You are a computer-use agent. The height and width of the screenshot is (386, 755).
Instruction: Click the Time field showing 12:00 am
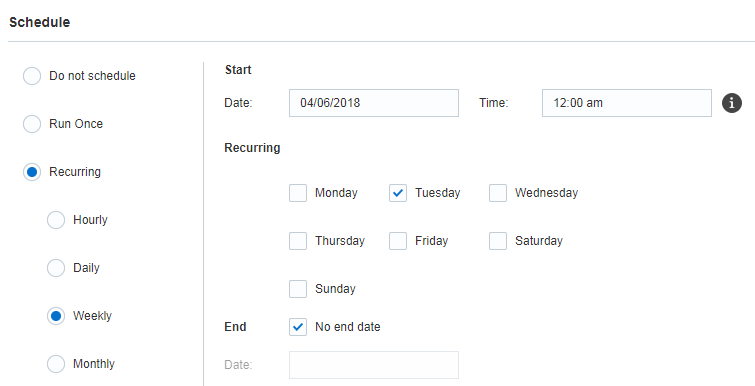pyautogui.click(x=627, y=103)
